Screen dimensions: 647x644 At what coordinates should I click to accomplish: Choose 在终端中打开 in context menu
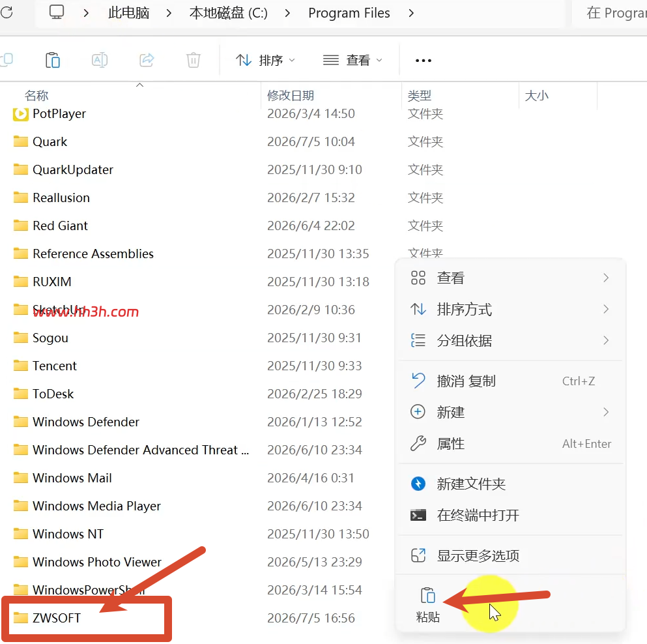[x=510, y=515]
